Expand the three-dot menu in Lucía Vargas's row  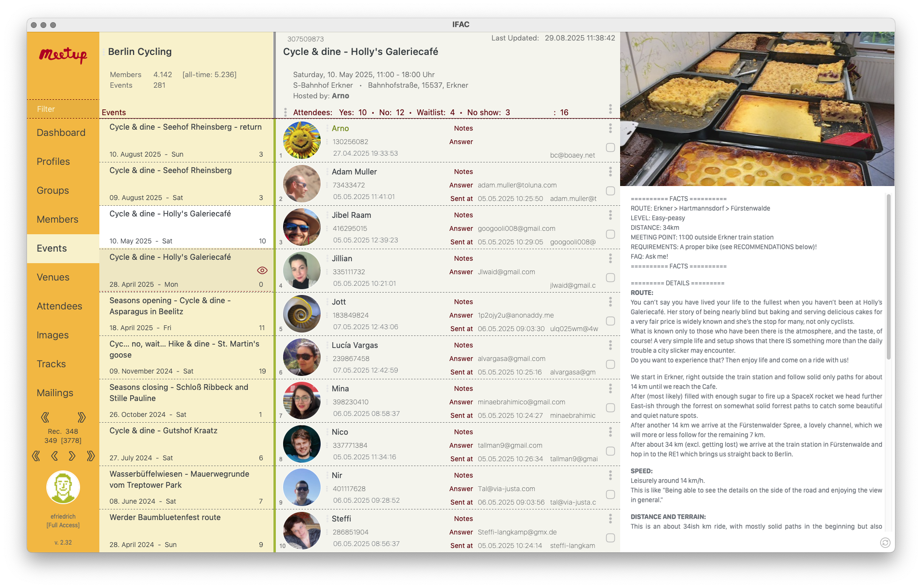click(x=610, y=345)
